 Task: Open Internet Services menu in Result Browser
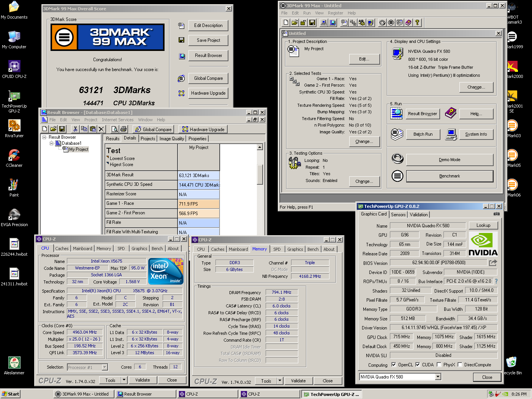tap(117, 120)
